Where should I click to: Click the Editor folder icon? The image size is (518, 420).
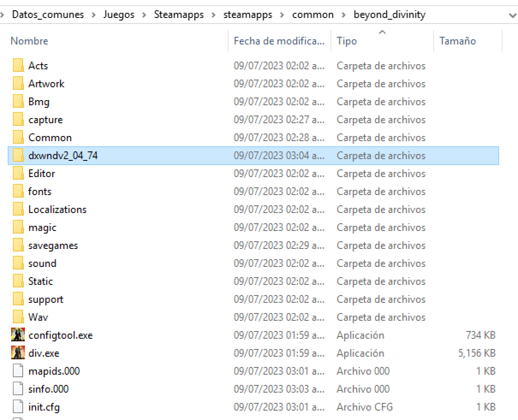pyautogui.click(x=18, y=173)
